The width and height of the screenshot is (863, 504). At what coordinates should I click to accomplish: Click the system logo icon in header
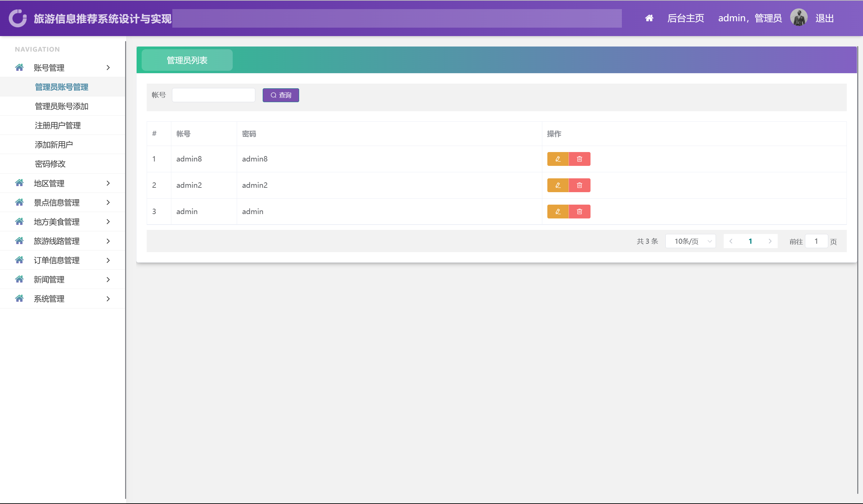pyautogui.click(x=18, y=18)
